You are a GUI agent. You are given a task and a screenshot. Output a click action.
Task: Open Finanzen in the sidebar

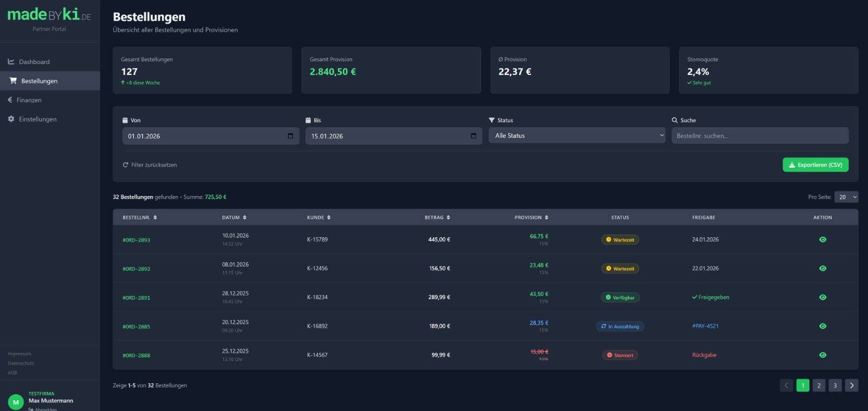tap(29, 100)
